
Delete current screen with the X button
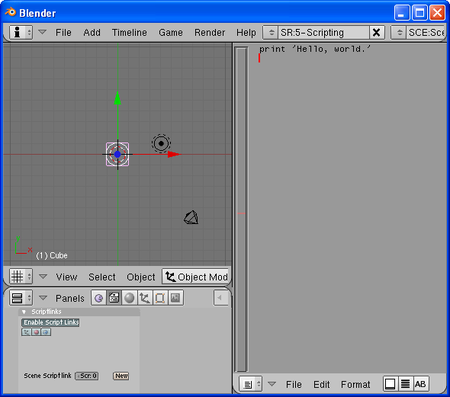pos(376,32)
